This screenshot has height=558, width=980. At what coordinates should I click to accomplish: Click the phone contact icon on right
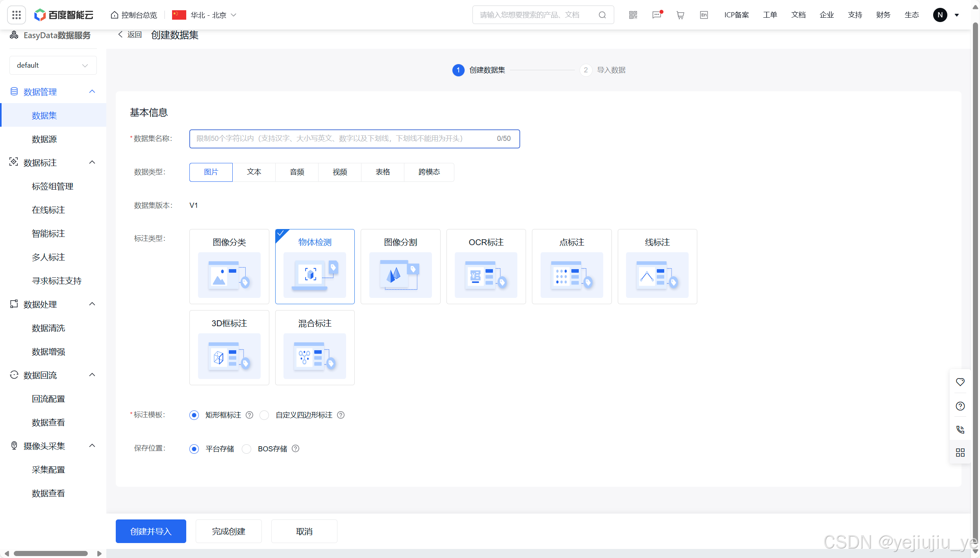(960, 429)
